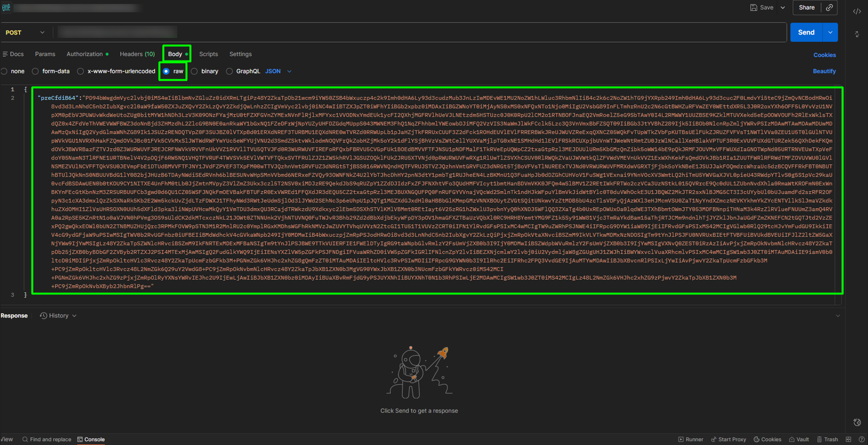This screenshot has width=868, height=445.
Task: Switch to the Headers (10) tab
Action: pos(137,54)
